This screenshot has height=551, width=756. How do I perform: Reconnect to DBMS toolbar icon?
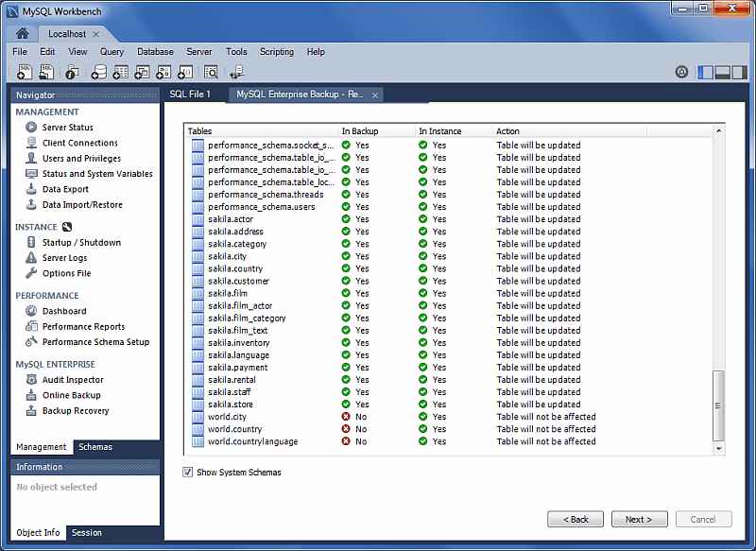(237, 72)
